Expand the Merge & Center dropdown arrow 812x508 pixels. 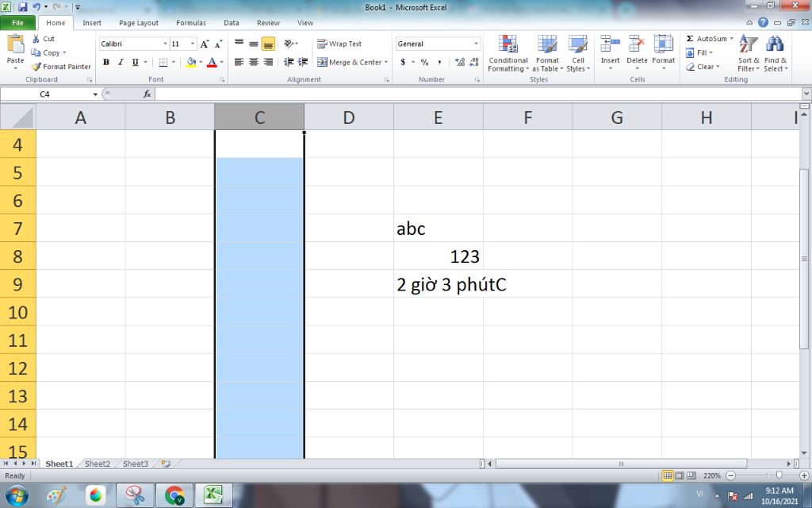coord(386,62)
